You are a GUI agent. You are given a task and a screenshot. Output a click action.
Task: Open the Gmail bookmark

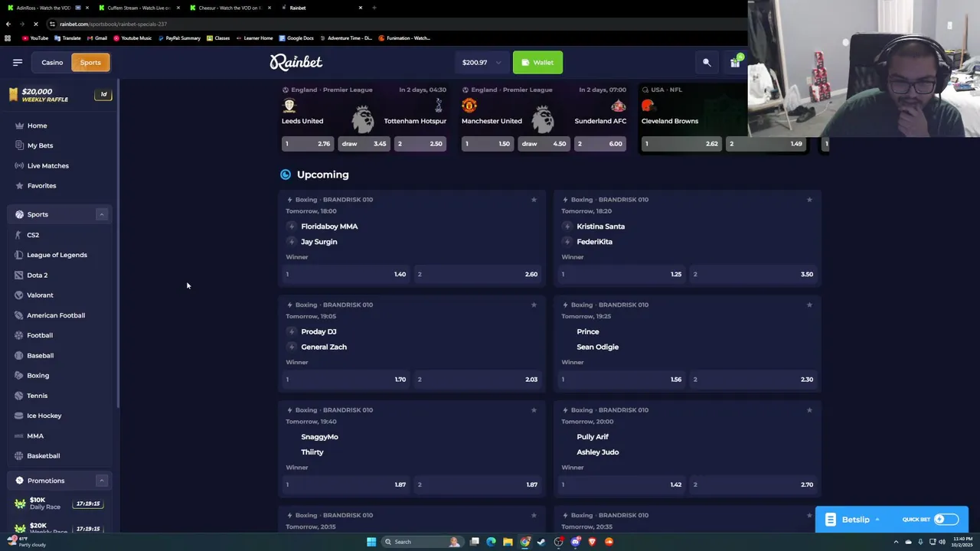(x=97, y=38)
